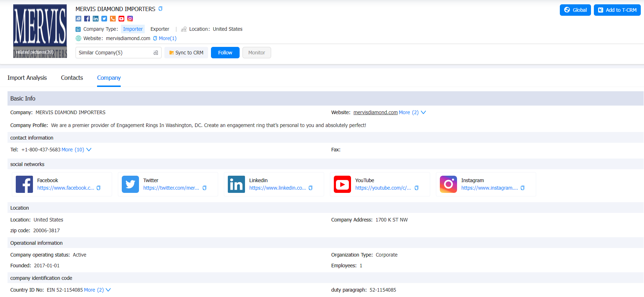Select the Exporter company type tag
644x297 pixels.
click(160, 29)
